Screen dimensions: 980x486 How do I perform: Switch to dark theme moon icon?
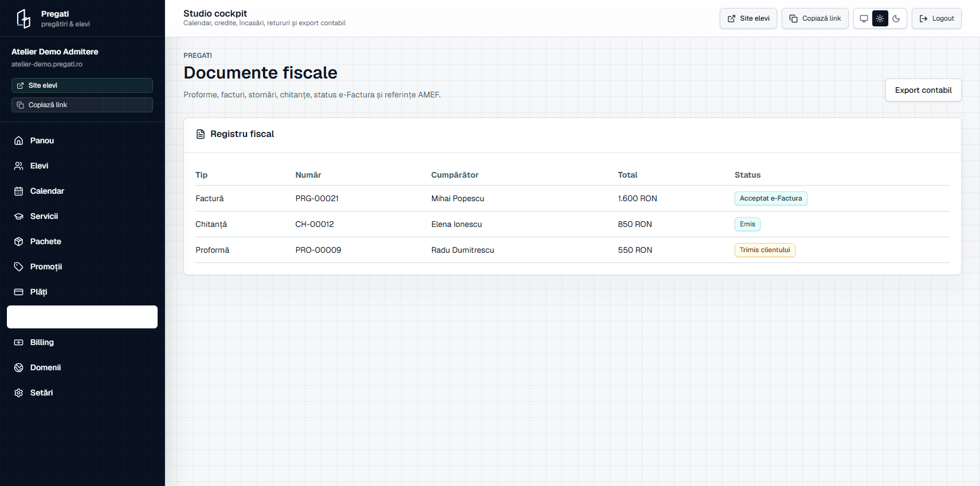click(x=896, y=18)
